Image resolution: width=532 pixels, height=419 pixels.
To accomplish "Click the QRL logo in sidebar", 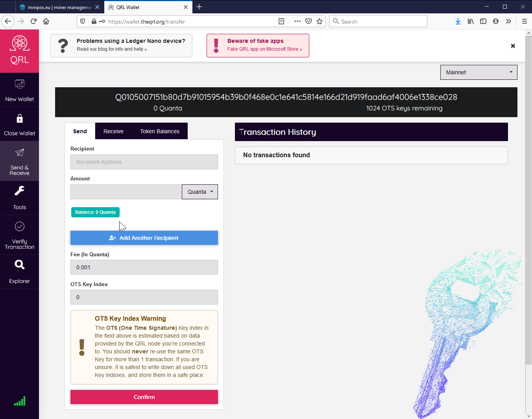I will pyautogui.click(x=19, y=51).
